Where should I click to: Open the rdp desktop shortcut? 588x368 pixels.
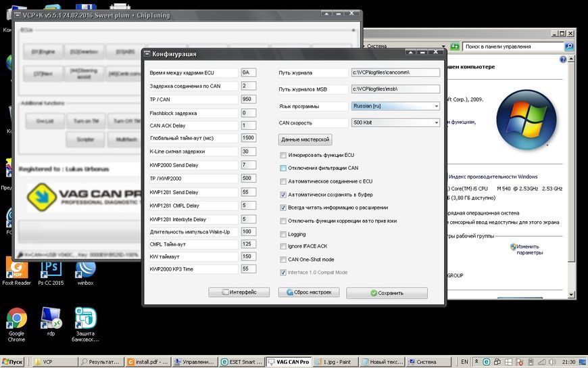[x=51, y=322]
